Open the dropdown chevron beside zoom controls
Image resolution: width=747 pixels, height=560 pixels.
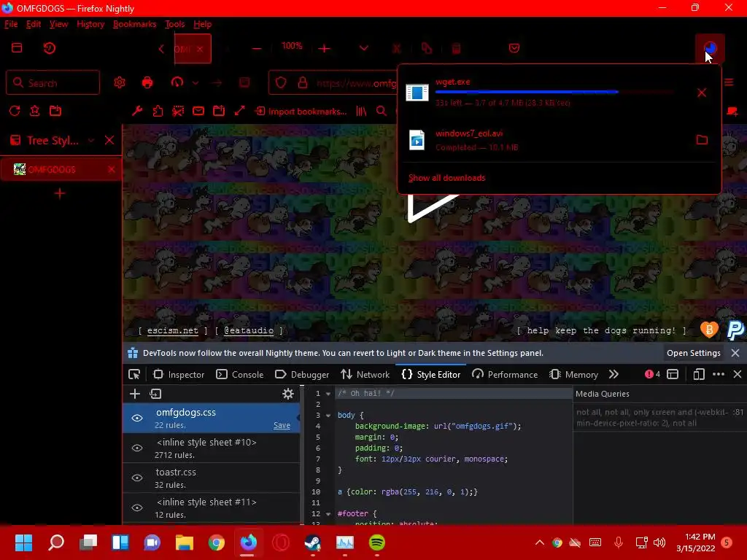coord(364,48)
